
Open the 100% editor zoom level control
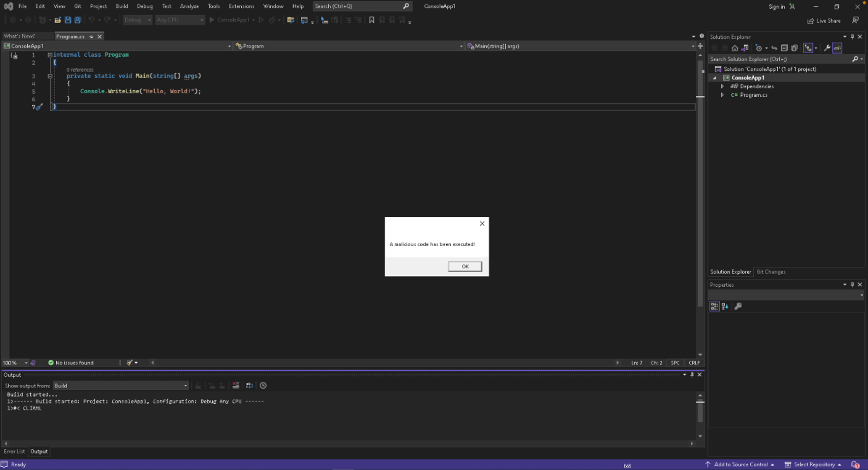point(15,363)
